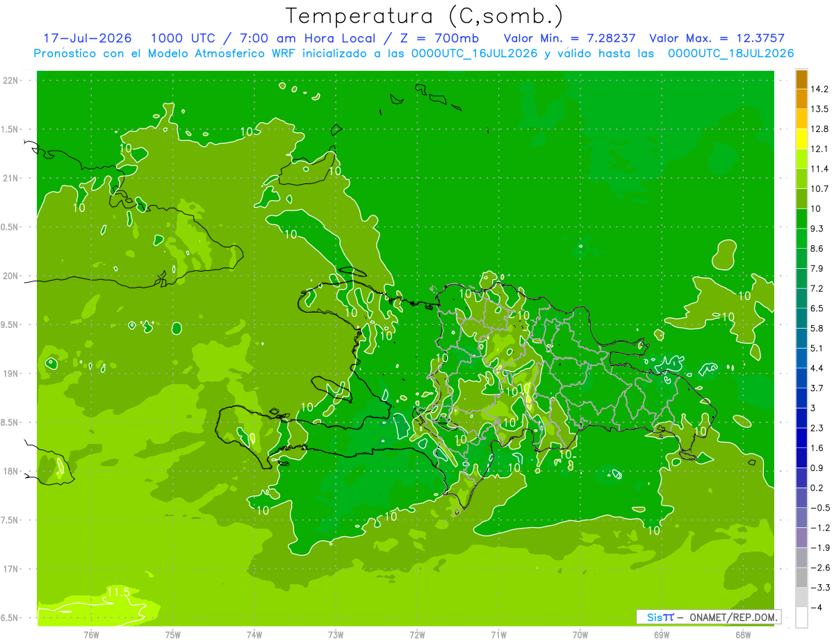Click the "5.1" color scale label
The width and height of the screenshot is (834, 644).
pyautogui.click(x=817, y=348)
